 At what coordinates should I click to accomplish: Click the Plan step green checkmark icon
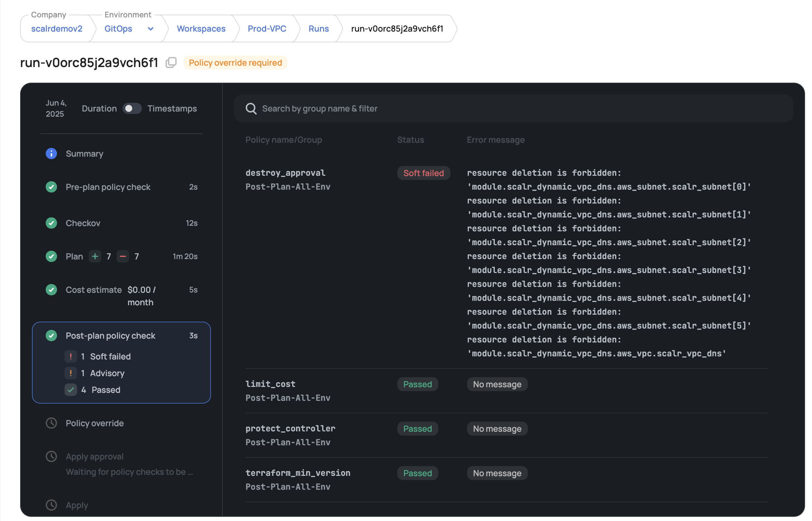[x=51, y=256]
